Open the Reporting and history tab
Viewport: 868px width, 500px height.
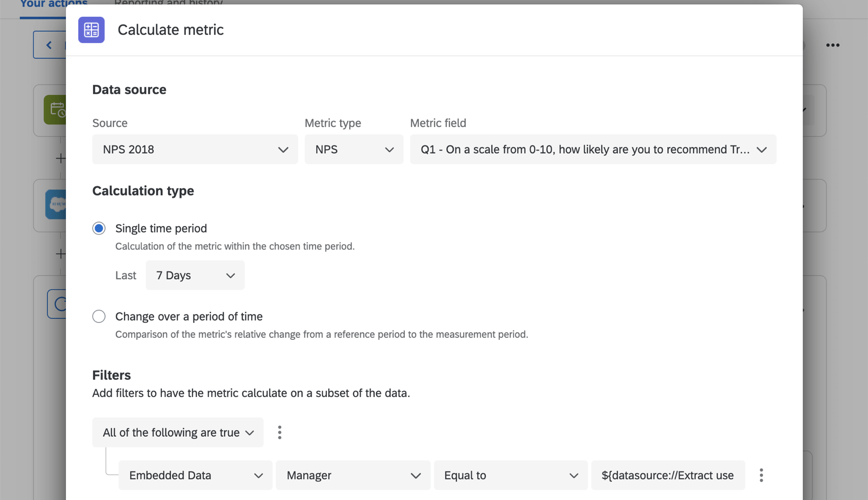click(x=168, y=3)
